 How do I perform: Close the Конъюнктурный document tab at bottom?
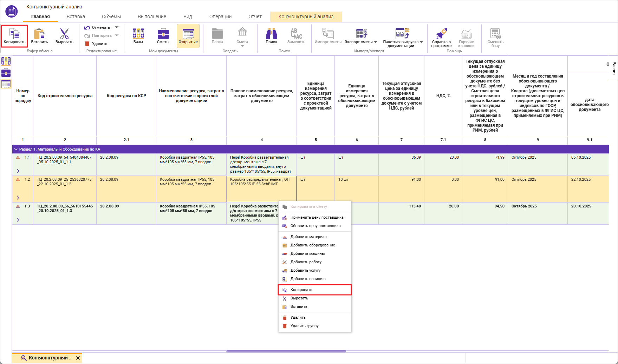pos(78,358)
